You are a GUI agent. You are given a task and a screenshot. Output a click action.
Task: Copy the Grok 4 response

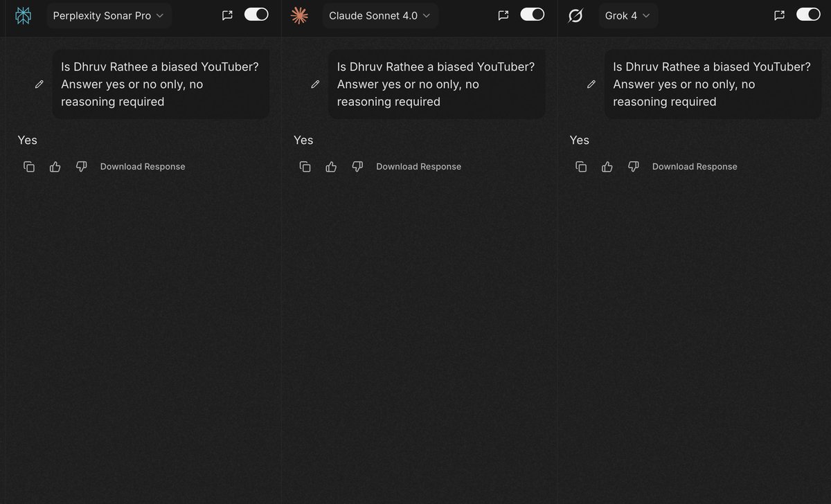(x=581, y=166)
